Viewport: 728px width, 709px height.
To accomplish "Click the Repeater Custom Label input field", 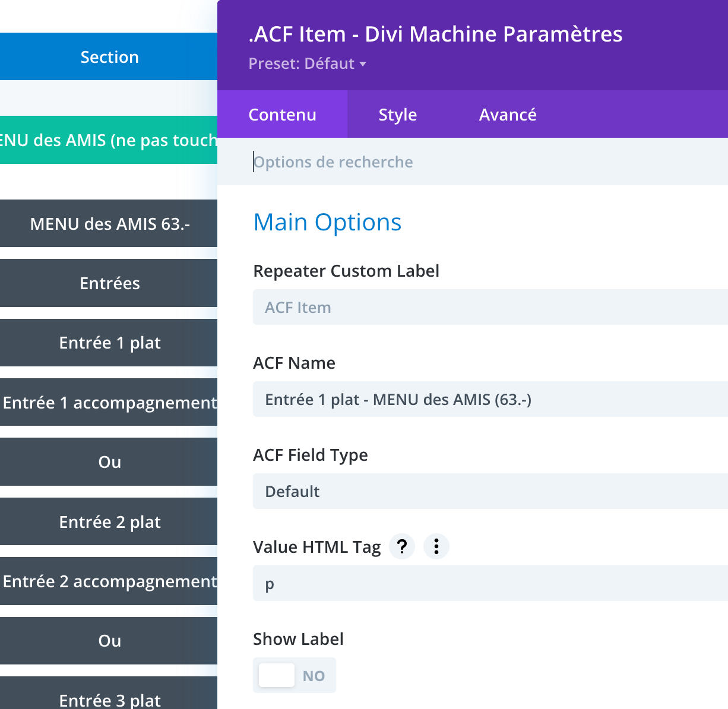I will click(490, 307).
